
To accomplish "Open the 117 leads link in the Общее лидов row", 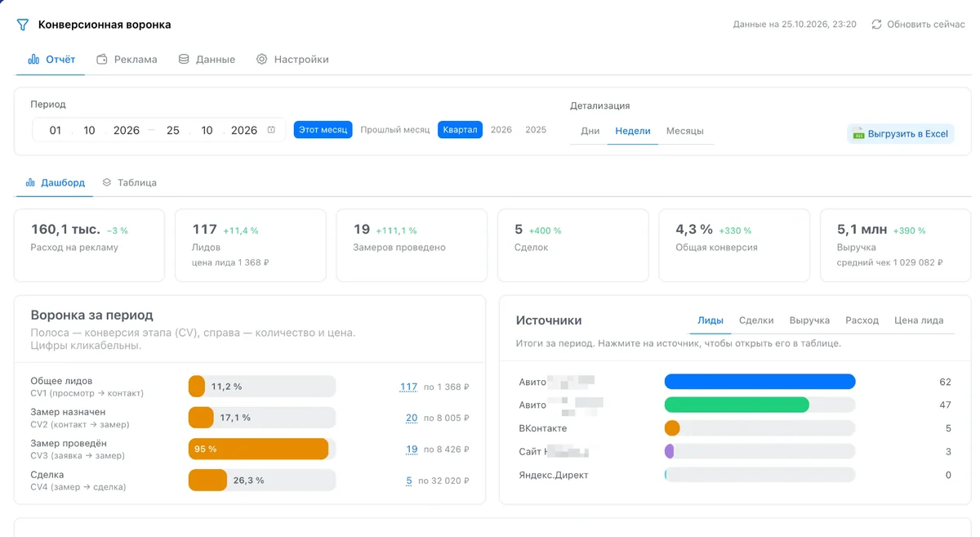I will (x=408, y=387).
